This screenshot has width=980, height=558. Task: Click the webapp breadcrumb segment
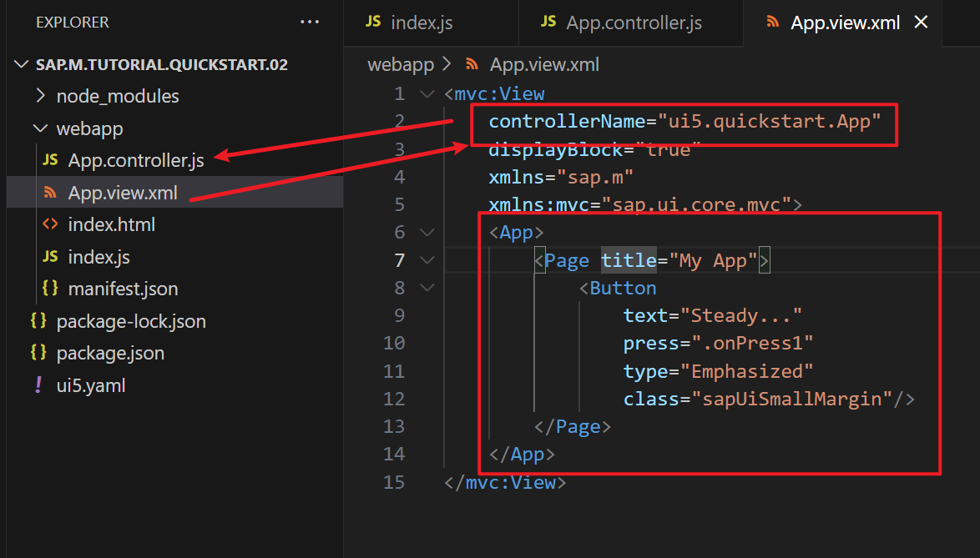tap(399, 64)
